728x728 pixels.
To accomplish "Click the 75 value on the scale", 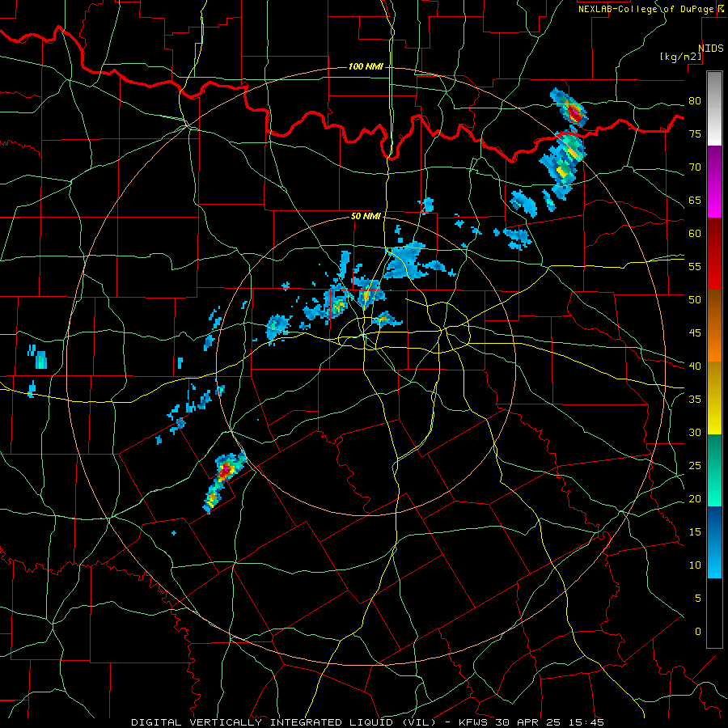I will coord(695,133).
